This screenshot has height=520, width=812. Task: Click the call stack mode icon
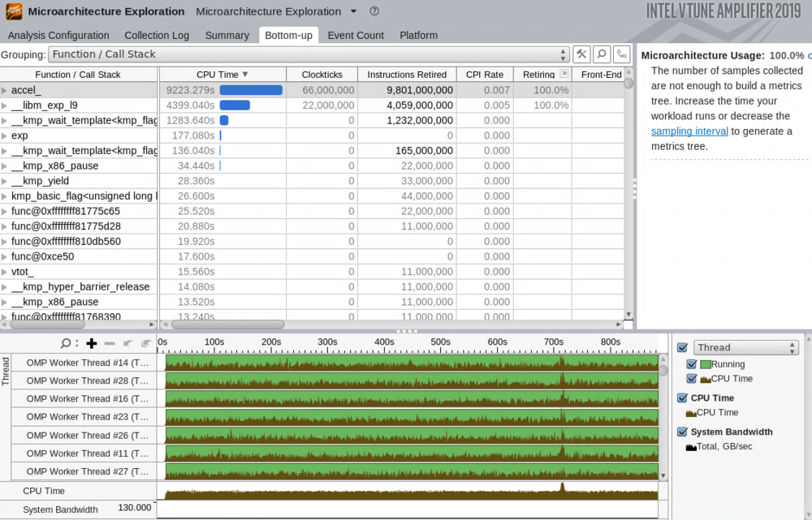point(621,54)
